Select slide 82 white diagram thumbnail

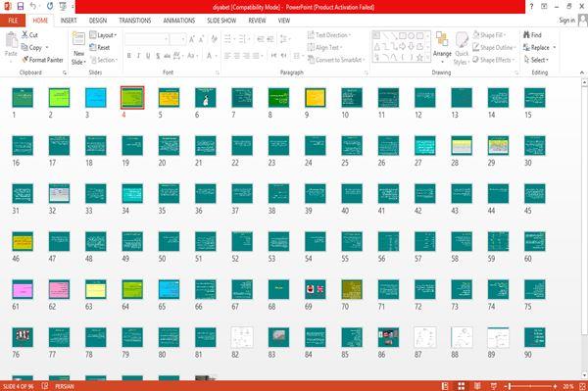[x=242, y=337]
